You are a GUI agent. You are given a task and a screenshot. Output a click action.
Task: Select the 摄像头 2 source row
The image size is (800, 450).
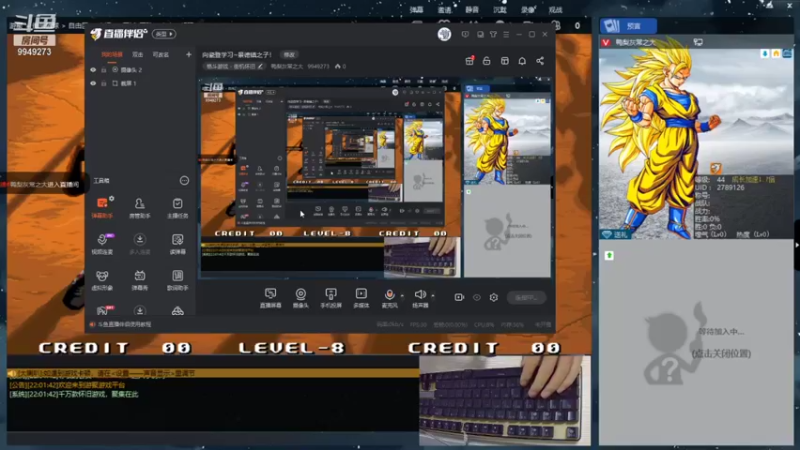click(138, 70)
